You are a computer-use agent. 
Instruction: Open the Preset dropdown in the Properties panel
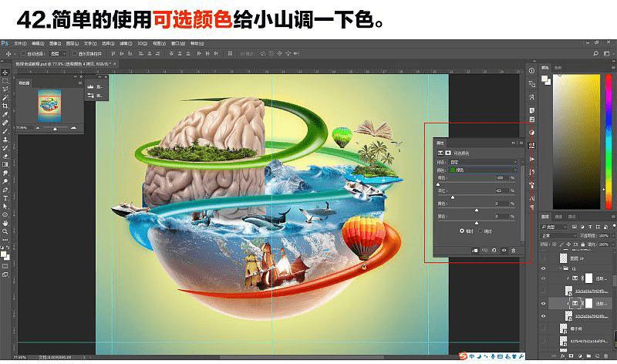484,162
